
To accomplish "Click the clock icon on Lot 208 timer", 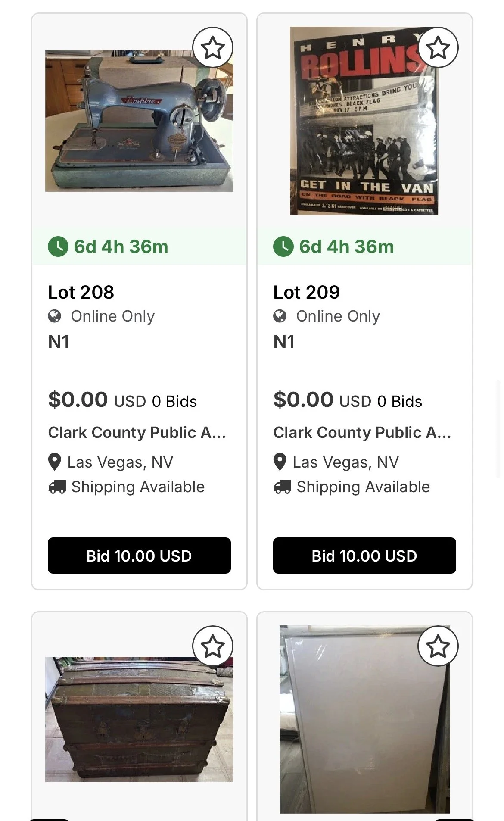I will pyautogui.click(x=58, y=247).
